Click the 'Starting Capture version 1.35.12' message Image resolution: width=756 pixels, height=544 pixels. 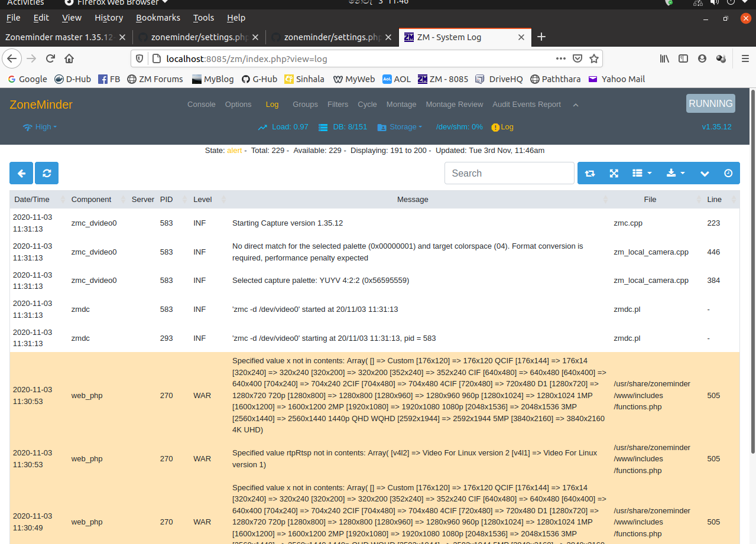(287, 223)
